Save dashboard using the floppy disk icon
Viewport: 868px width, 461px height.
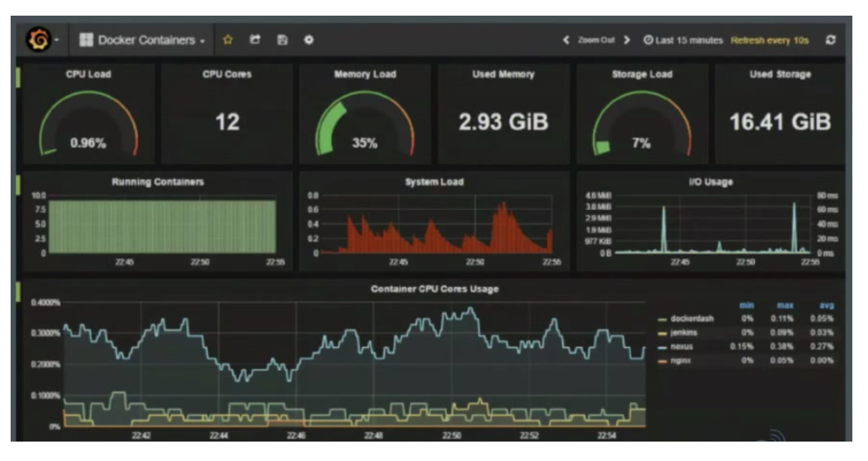pos(282,40)
